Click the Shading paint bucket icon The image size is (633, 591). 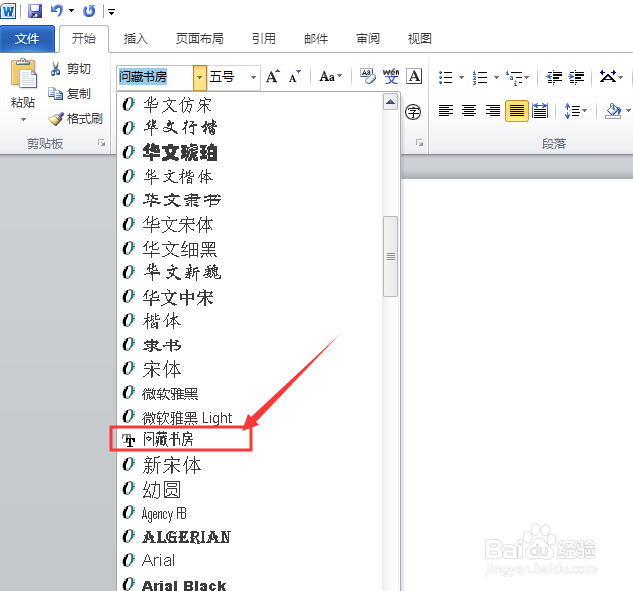tap(613, 111)
